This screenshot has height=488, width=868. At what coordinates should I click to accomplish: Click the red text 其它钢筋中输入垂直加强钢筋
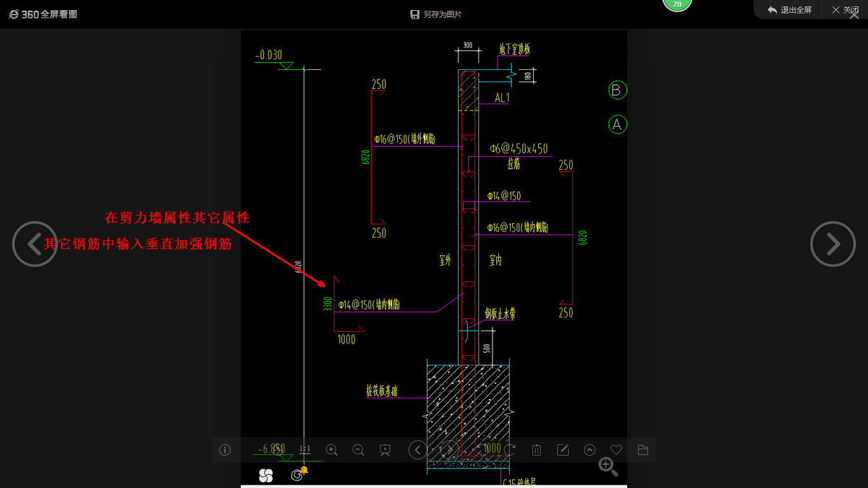pyautogui.click(x=138, y=243)
